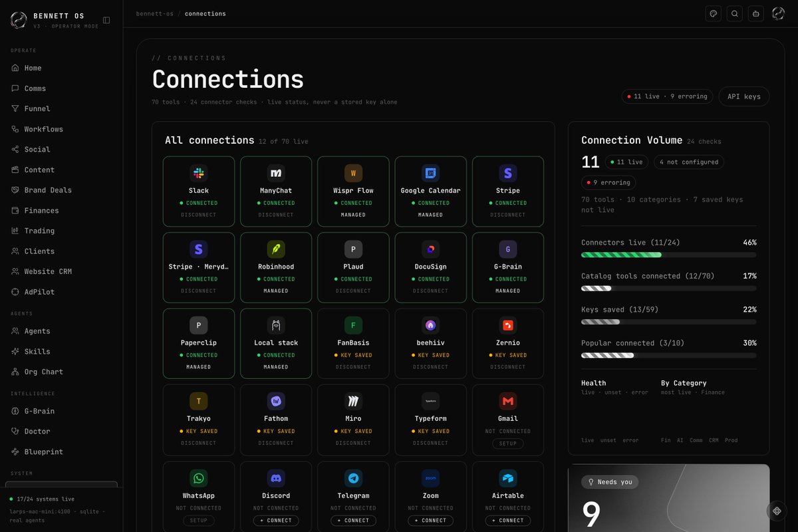The height and width of the screenshot is (532, 798).
Task: Click bennett-os breadcrumb link
Action: click(x=154, y=13)
